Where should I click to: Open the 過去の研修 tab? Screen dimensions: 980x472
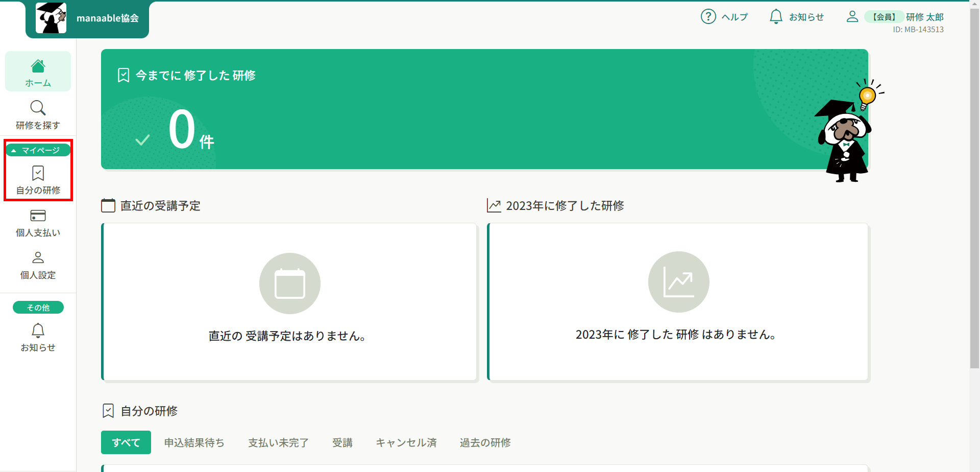(485, 442)
